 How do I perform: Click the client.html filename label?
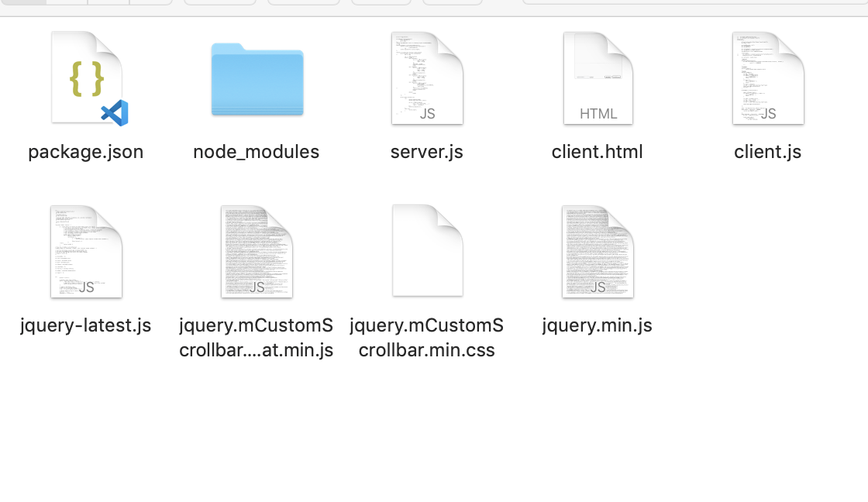pos(597,152)
